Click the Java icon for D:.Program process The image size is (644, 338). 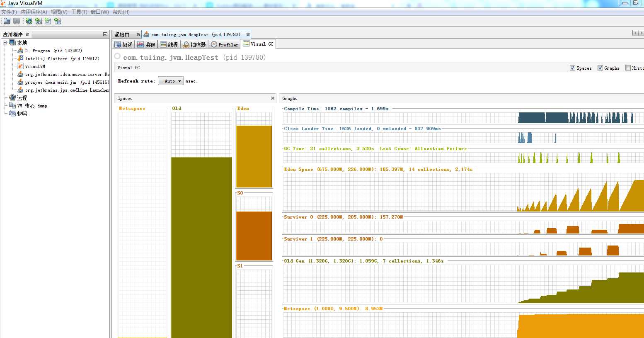(20, 51)
